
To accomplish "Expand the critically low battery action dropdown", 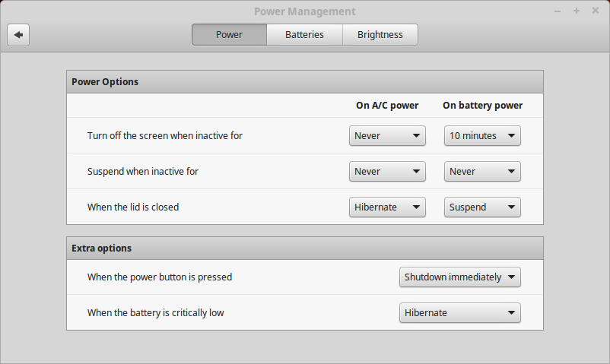I will click(x=459, y=312).
